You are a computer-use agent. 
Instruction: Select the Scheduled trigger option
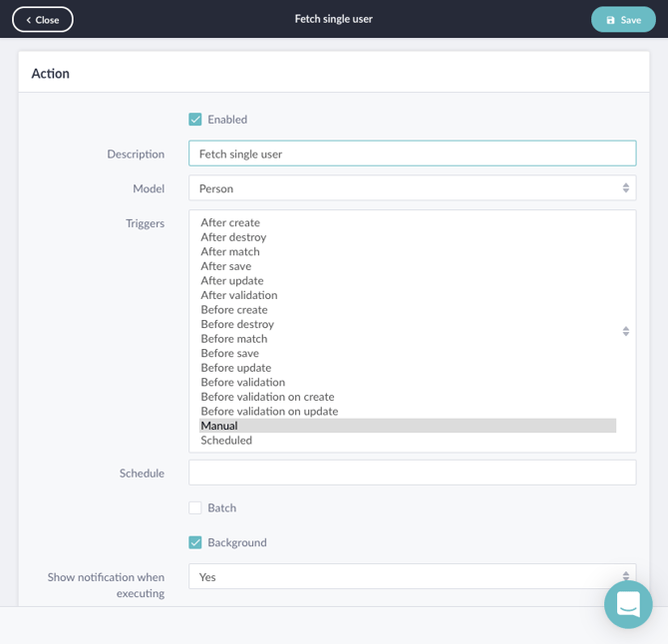click(226, 441)
